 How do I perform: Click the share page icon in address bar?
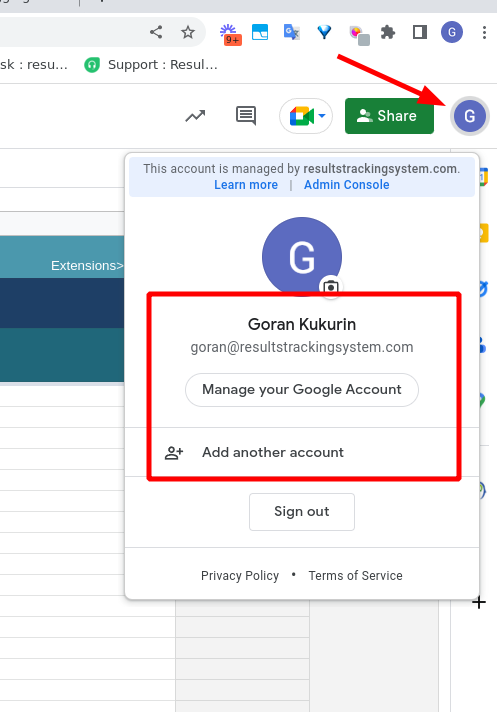(x=156, y=32)
